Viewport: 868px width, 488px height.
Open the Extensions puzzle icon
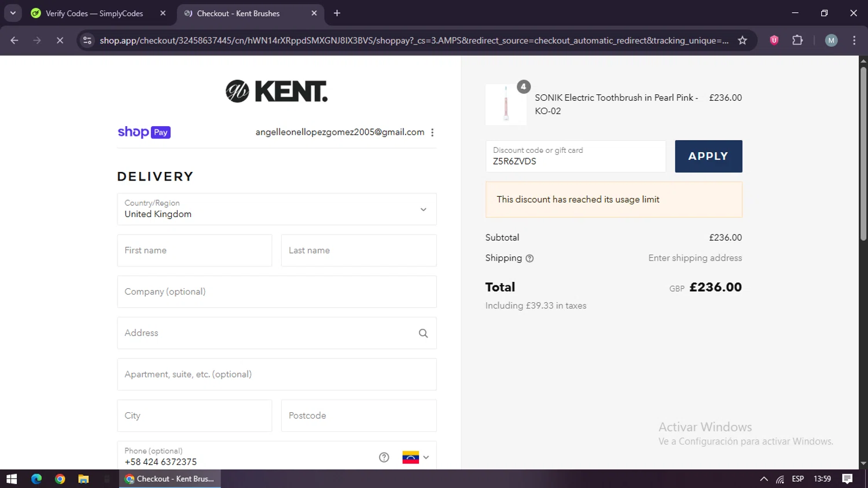click(797, 41)
